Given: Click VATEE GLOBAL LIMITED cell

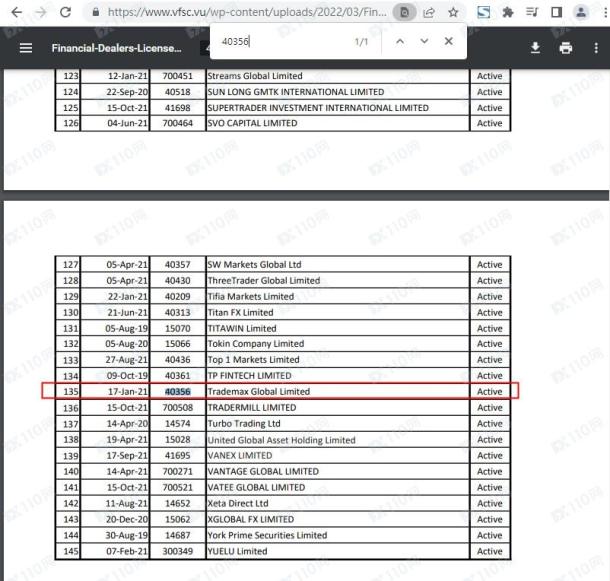Looking at the screenshot, I should (x=337, y=487).
